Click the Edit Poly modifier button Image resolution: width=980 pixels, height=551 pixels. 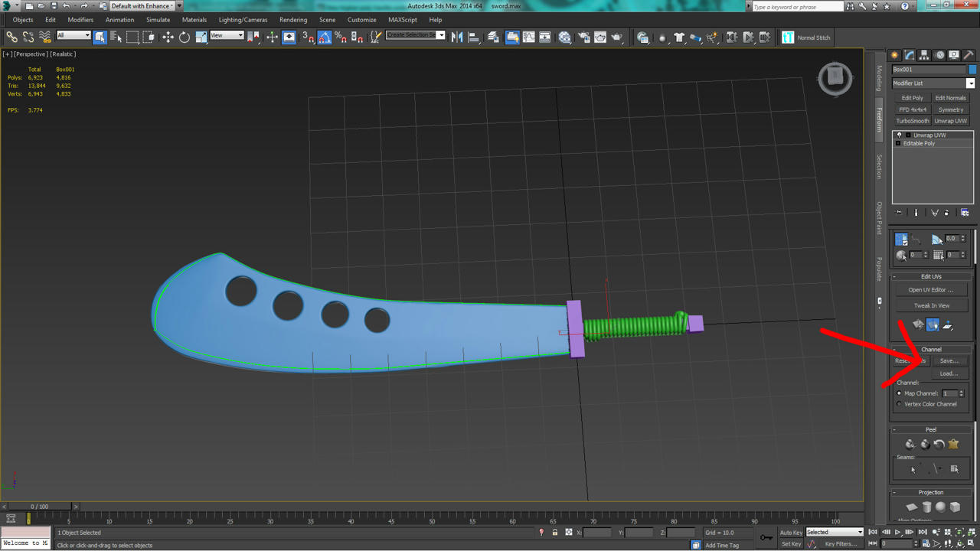pos(913,98)
